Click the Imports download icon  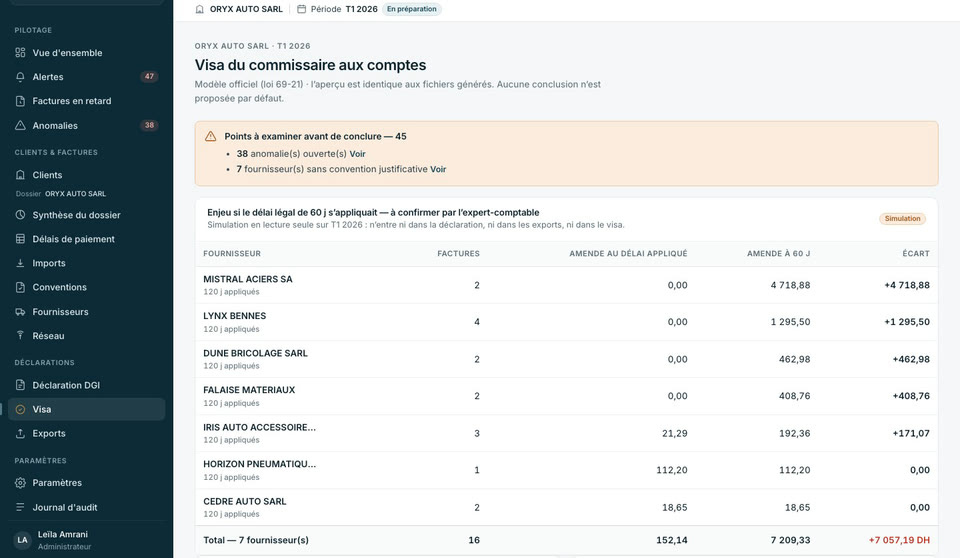[20, 263]
